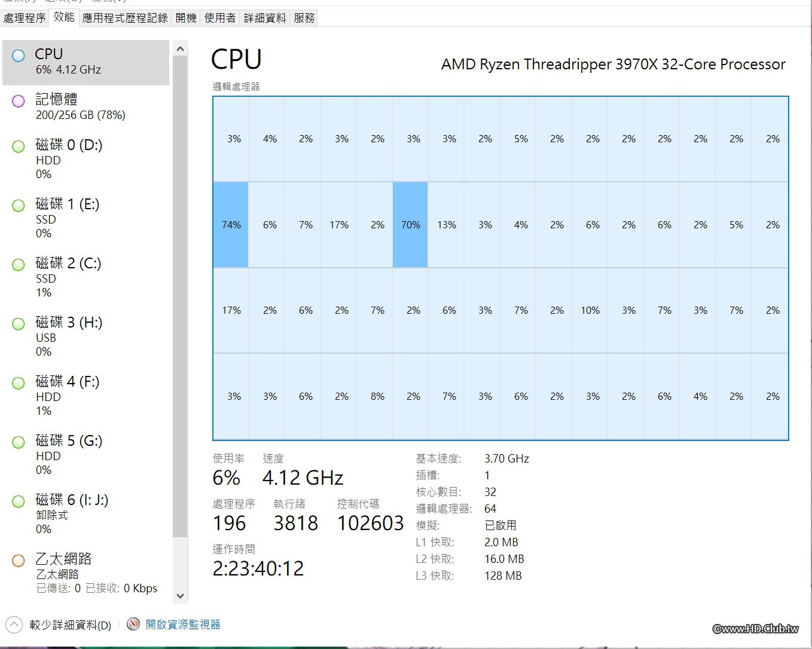Click the sidebar vertical scrollbar thumb
This screenshot has width=812, height=649.
coord(180,297)
